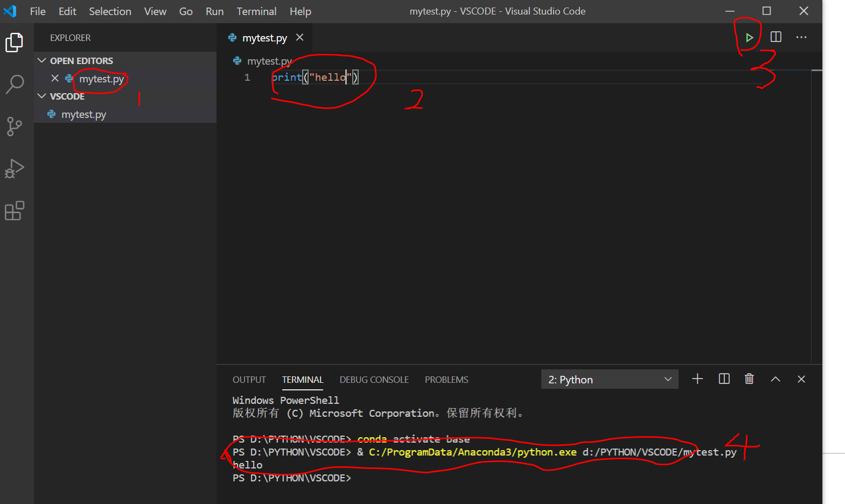This screenshot has height=504, width=845.
Task: Open the Terminal menu
Action: coord(256,11)
